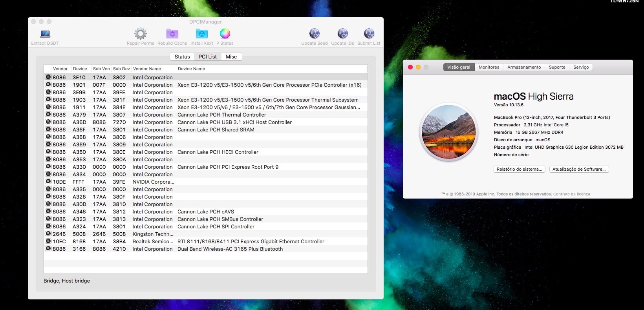Click the lookup icon for SMBus Controller row

point(48,219)
